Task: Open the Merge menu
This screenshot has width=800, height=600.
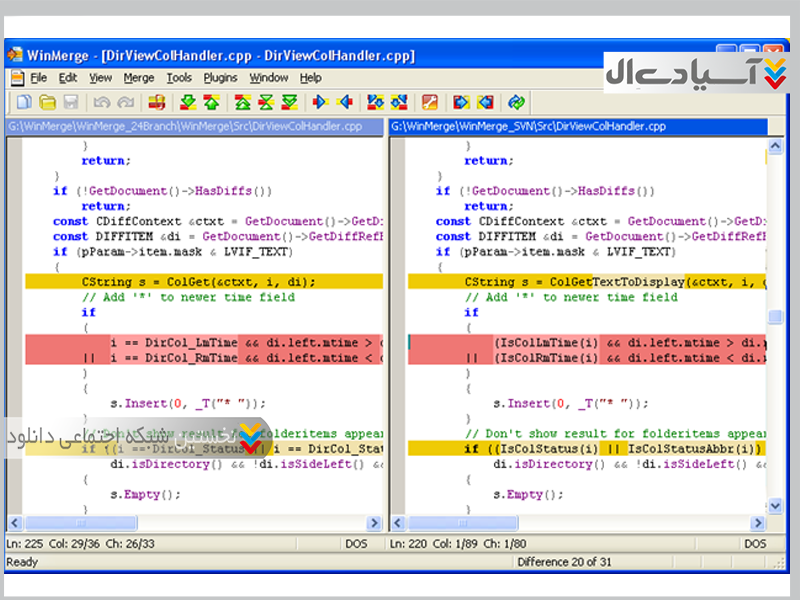Action: 139,78
